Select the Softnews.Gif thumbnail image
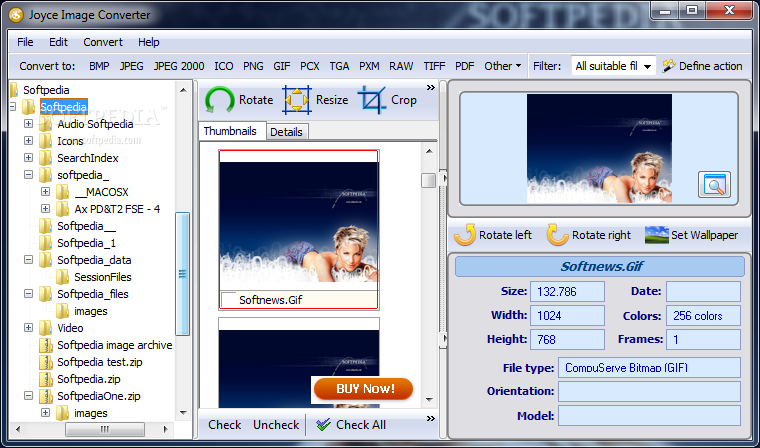Viewport: 760px width, 448px height. click(x=299, y=222)
